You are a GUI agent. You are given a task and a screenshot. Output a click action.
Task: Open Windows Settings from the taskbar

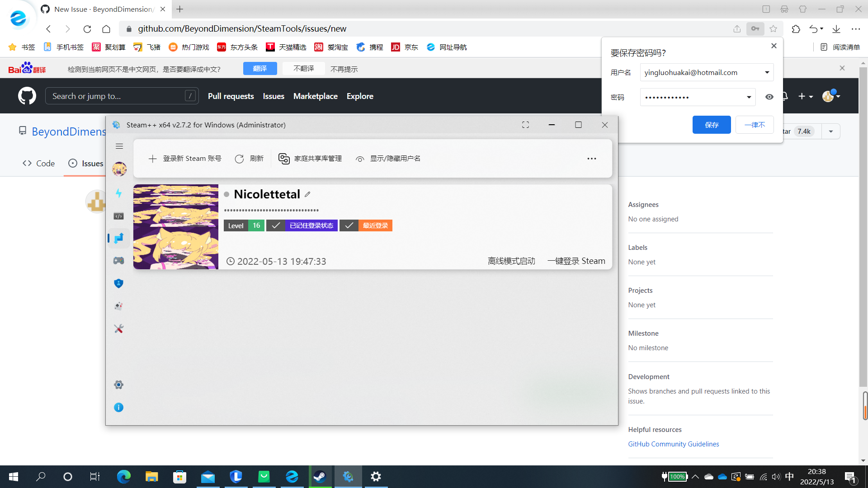coord(376,477)
